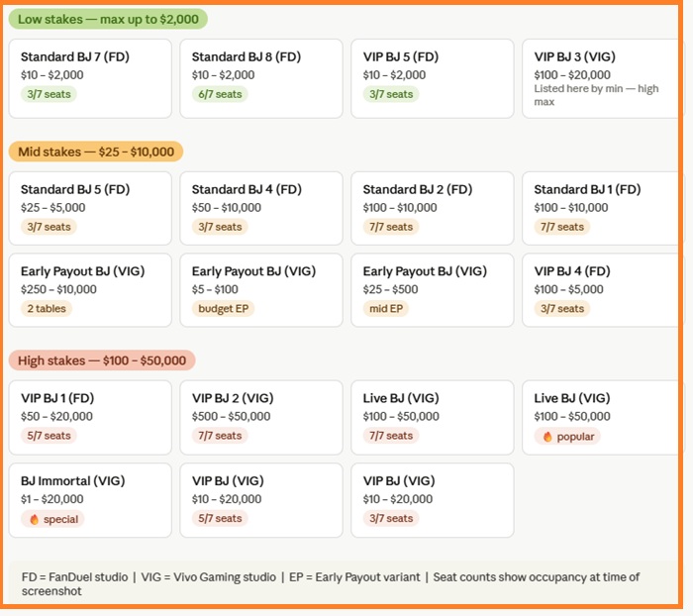Open Early Payout BJ with $250 – $10,000 stakes
The image size is (693, 616).
[88, 289]
